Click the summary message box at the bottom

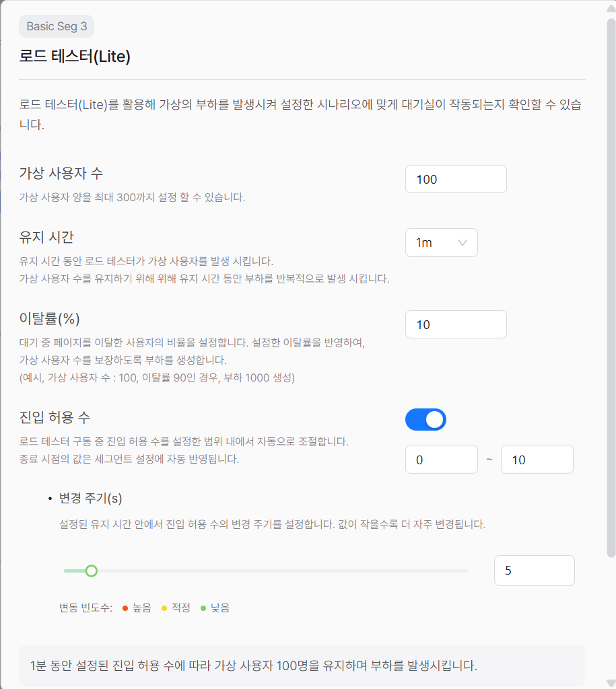(308, 664)
